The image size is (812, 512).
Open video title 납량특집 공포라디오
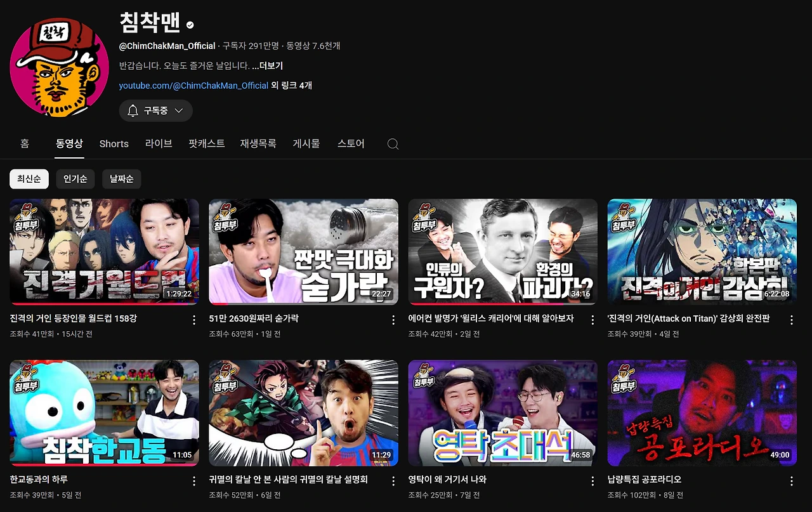[645, 479]
